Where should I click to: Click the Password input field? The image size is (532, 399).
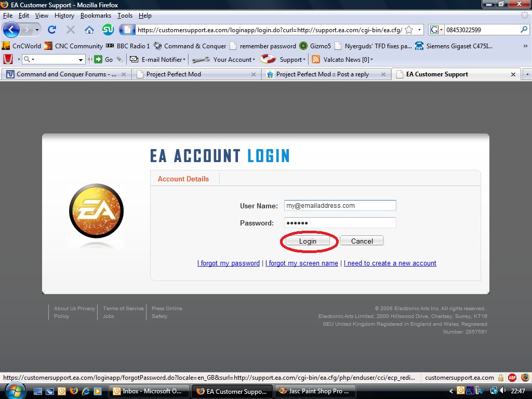(340, 222)
